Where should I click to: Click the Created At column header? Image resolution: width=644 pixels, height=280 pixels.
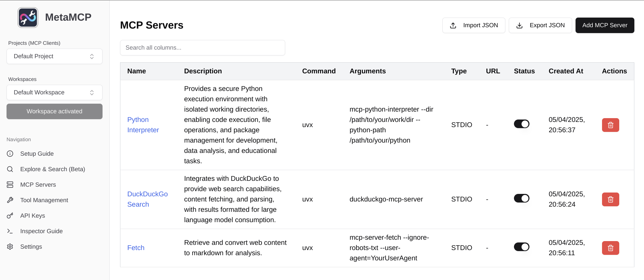click(566, 71)
